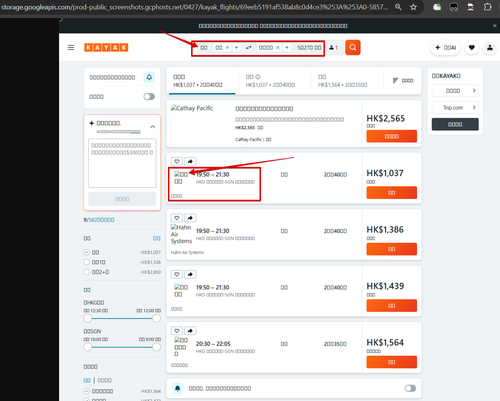The image size is (500, 401).
Task: Share the HK$1,564 flight result
Action: [x=190, y=331]
